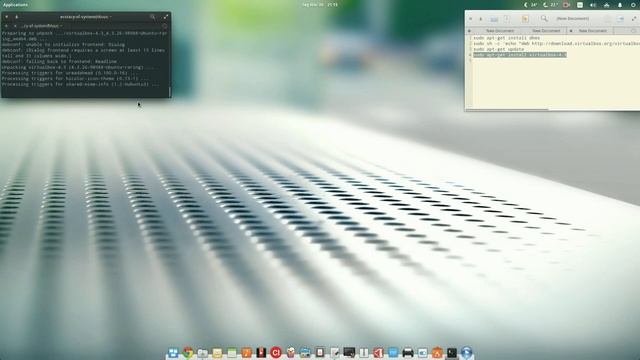Click the magnifier search icon in editor toolbar

[x=544, y=18]
